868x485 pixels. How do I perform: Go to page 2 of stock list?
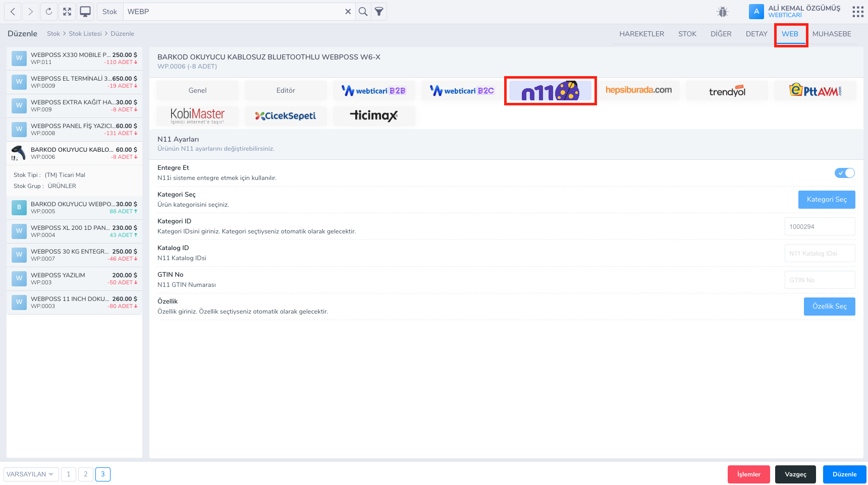point(86,474)
